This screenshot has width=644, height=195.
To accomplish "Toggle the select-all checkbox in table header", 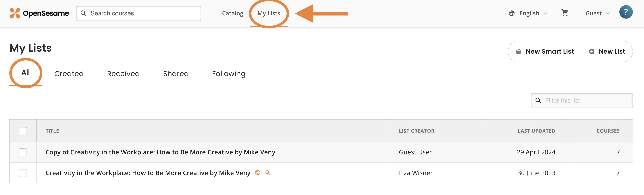I will click(23, 131).
